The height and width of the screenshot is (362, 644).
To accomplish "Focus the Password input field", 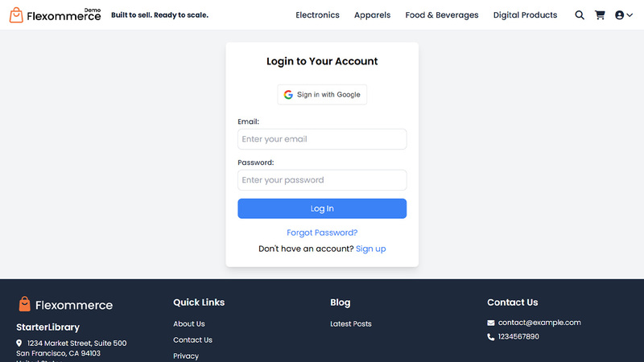I will (322, 179).
